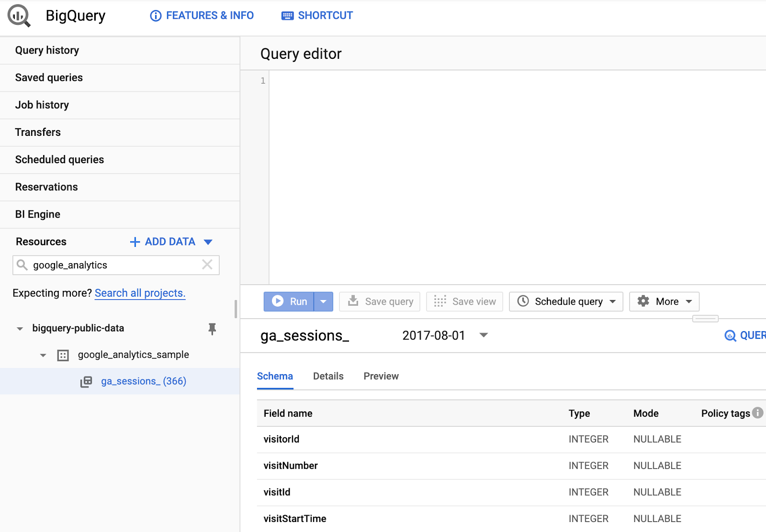766x532 pixels.
Task: Click inside the query editor area
Action: tap(517, 177)
